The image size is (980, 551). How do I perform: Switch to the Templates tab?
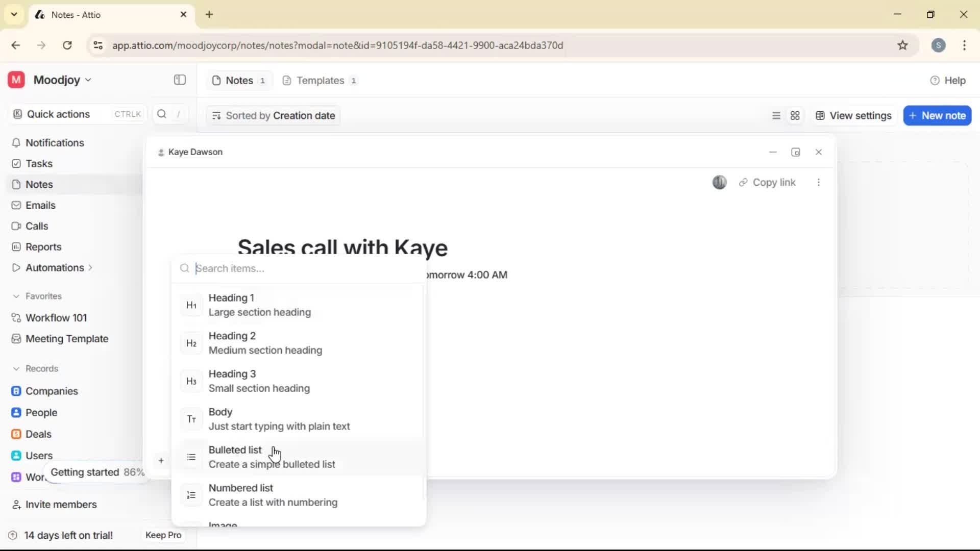319,80
